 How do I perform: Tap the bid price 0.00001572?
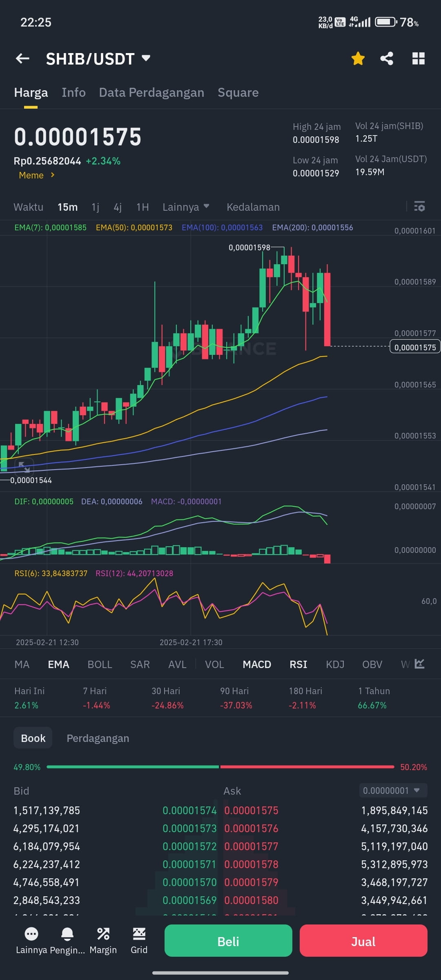pos(189,846)
